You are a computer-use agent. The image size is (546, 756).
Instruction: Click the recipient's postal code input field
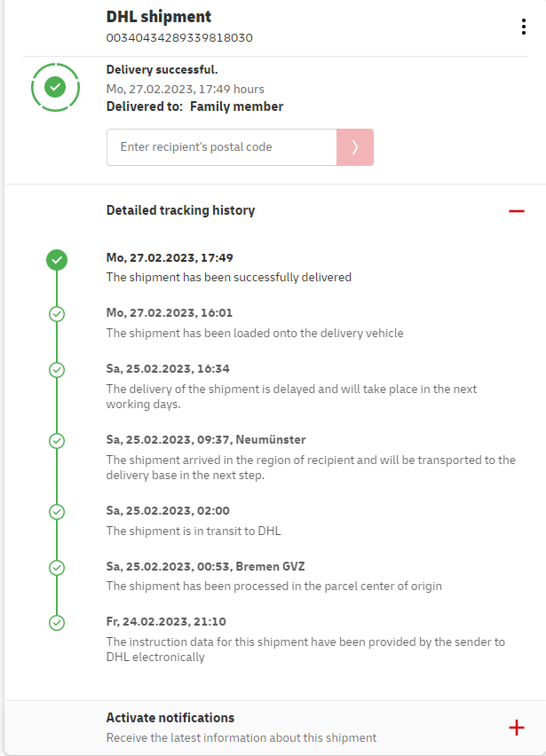pos(222,147)
